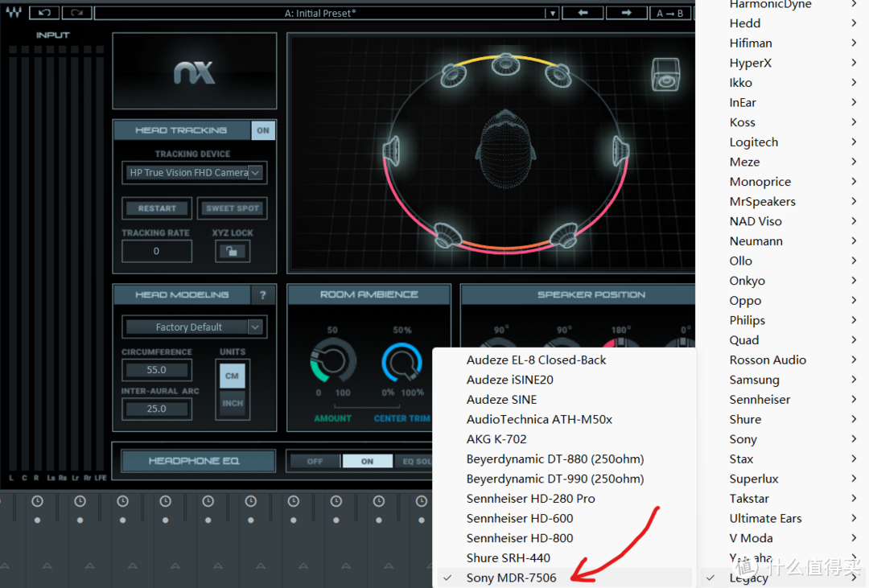869x588 pixels.
Task: Select the left side speaker icon
Action: coord(391,151)
